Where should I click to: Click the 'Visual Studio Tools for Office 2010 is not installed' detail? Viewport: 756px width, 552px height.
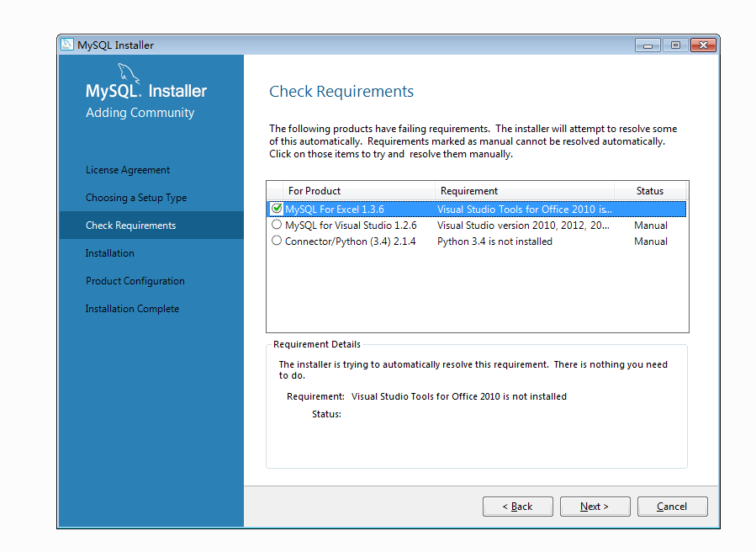(x=459, y=396)
